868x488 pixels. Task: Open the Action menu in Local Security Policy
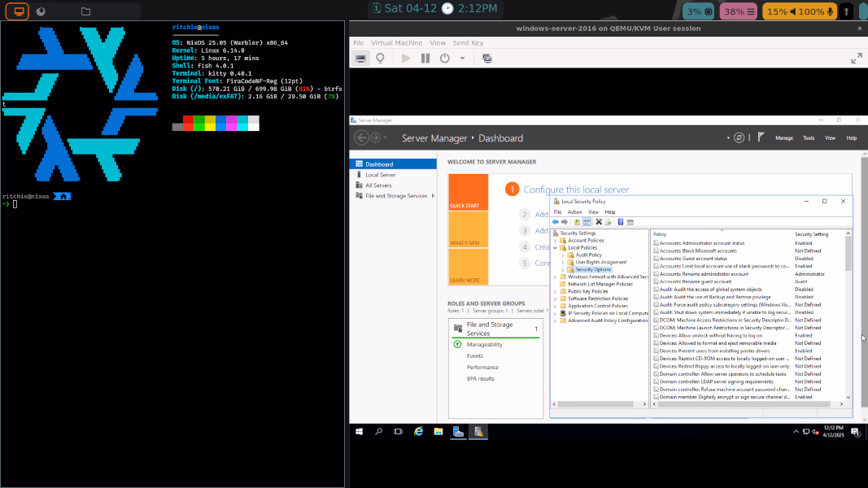[574, 212]
